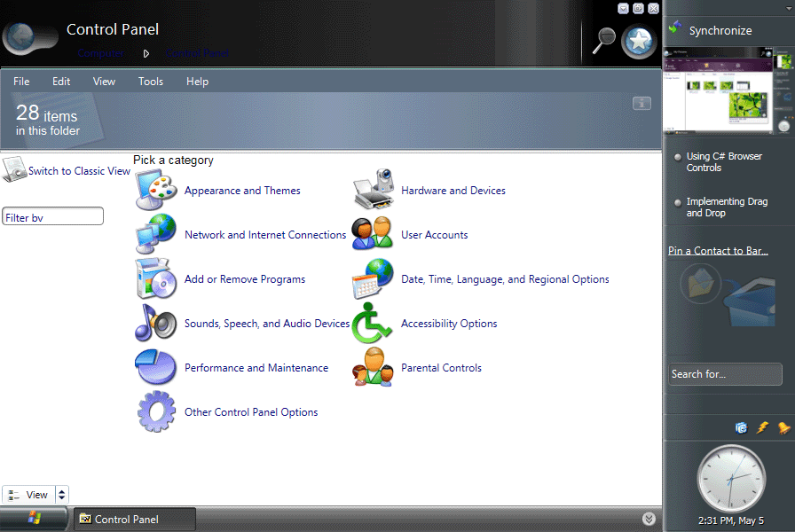Click the analog clock in the sidebar
Screen dimensions: 795x532
pos(731,478)
